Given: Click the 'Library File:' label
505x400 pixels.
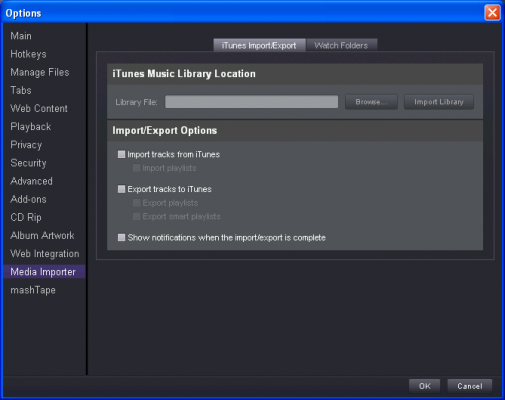Looking at the screenshot, I should pos(136,102).
